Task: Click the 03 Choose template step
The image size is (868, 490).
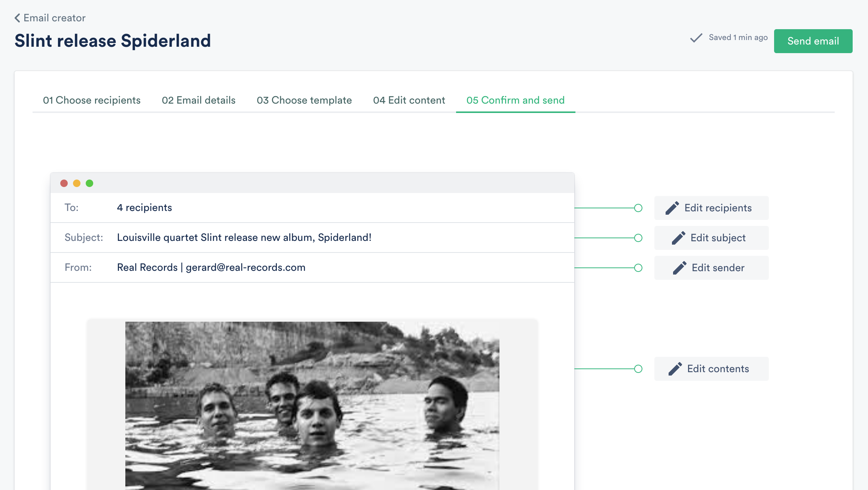Action: coord(305,100)
